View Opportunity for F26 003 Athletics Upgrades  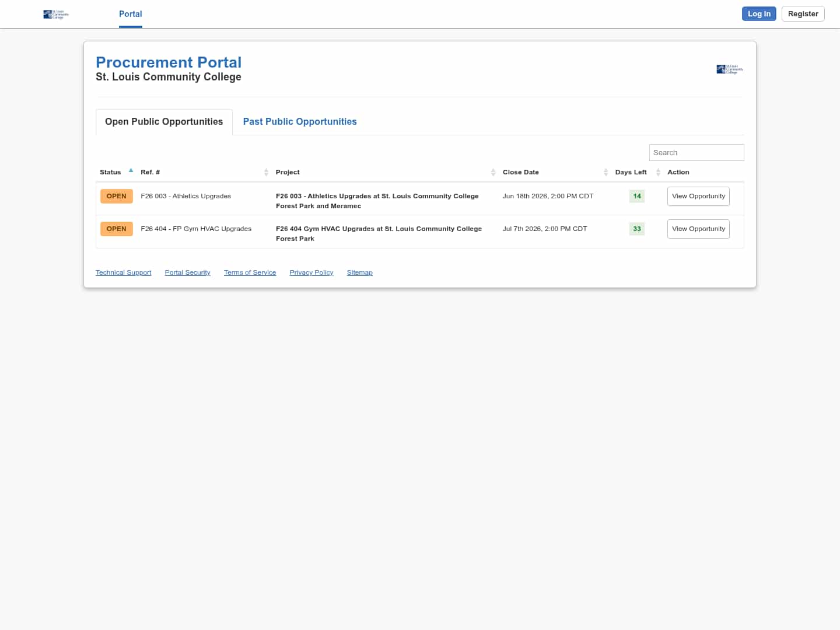click(698, 197)
